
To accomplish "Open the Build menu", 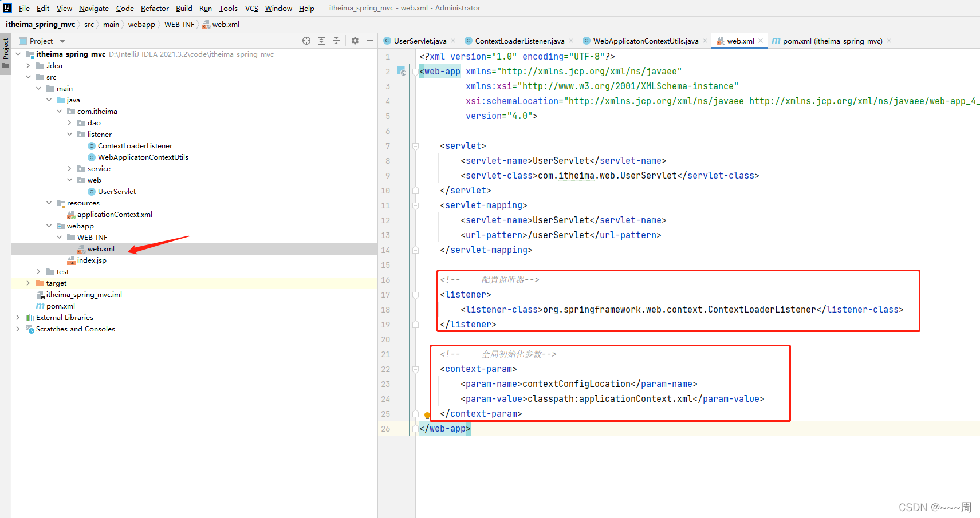I will 184,8.
